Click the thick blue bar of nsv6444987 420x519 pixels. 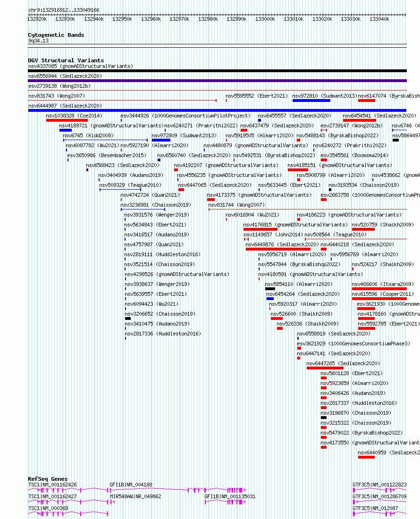point(218,110)
